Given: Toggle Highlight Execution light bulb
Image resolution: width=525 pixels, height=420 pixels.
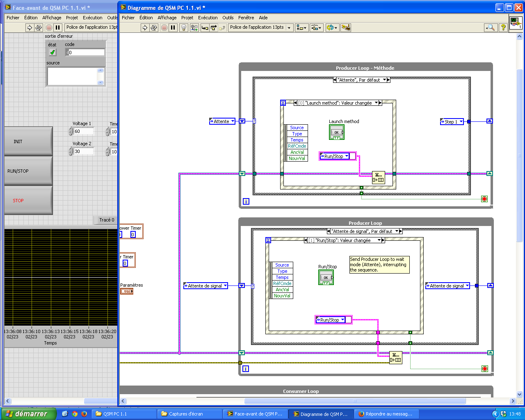Looking at the screenshot, I should pos(184,27).
